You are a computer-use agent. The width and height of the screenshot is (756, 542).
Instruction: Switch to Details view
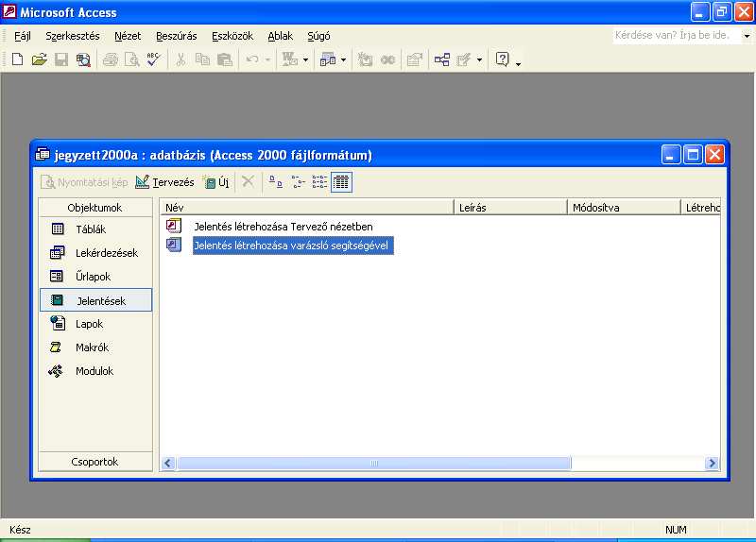[341, 181]
